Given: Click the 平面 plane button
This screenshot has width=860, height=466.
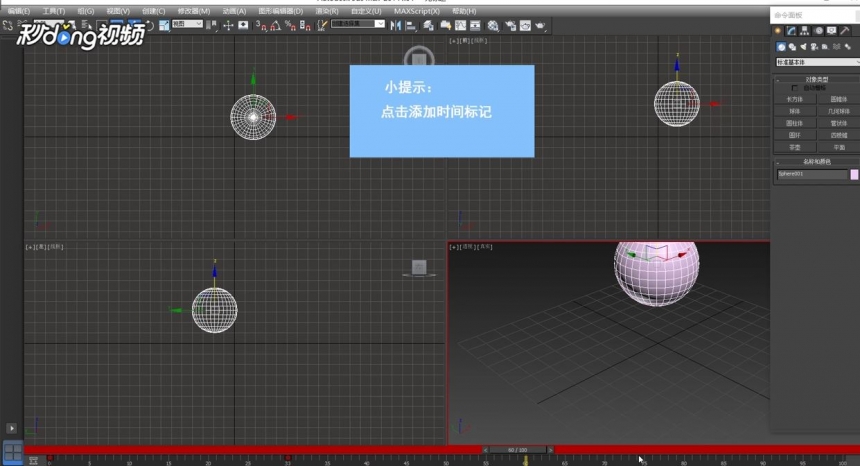Looking at the screenshot, I should point(839,147).
